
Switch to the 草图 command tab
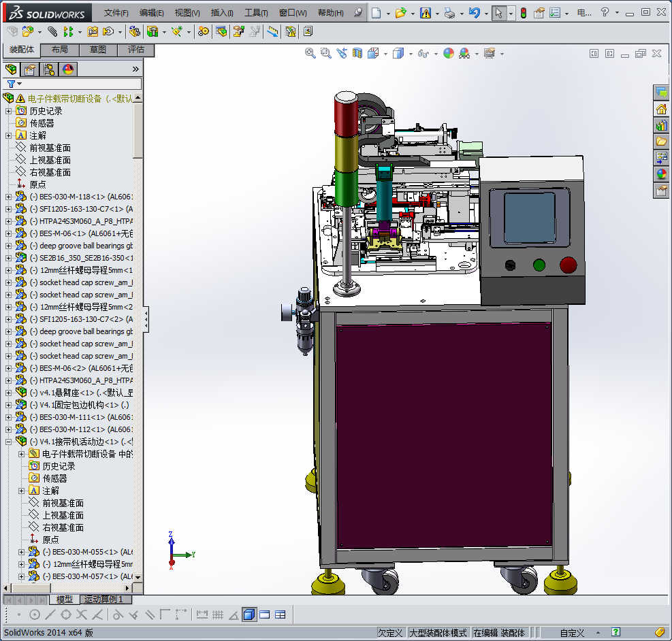(x=98, y=50)
